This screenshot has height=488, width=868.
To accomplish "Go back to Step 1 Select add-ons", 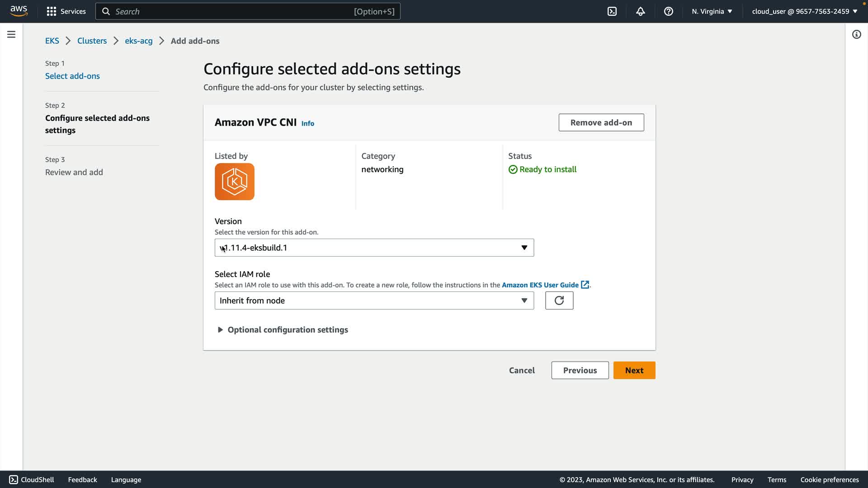I will (x=72, y=76).
